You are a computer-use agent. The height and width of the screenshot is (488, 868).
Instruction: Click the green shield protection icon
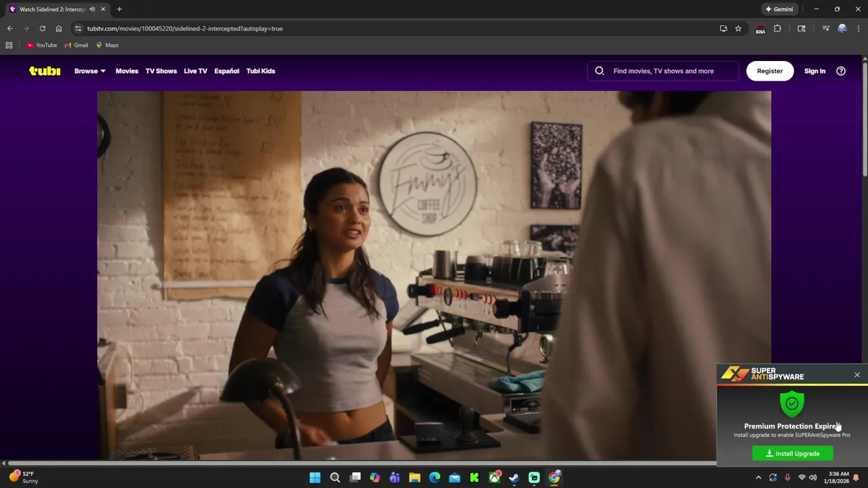tap(792, 404)
